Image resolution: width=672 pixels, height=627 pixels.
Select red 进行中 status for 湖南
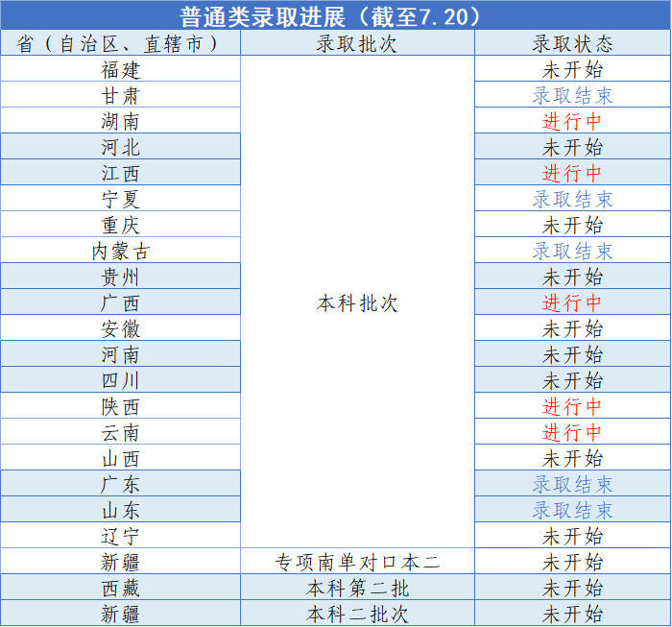pos(572,120)
